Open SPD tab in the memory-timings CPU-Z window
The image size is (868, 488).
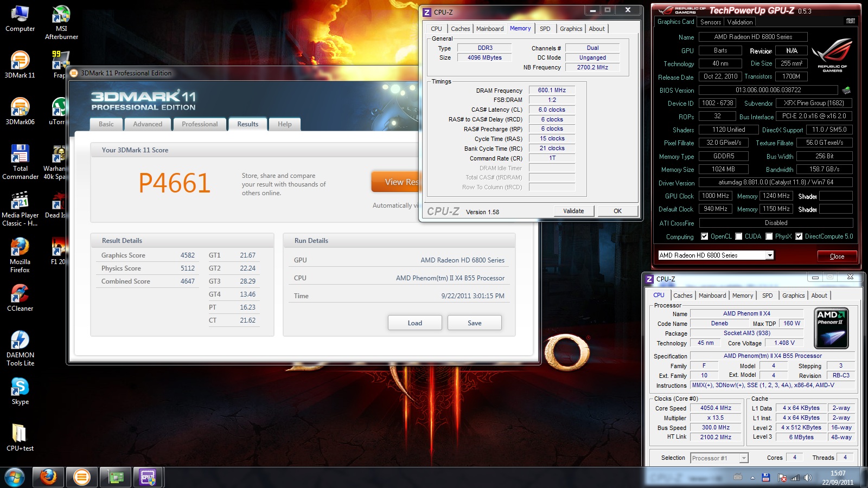(545, 29)
